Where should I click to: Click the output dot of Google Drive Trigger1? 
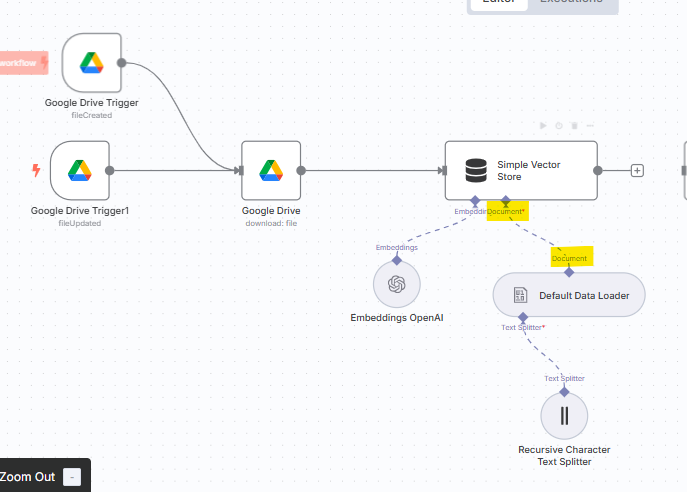click(x=110, y=170)
